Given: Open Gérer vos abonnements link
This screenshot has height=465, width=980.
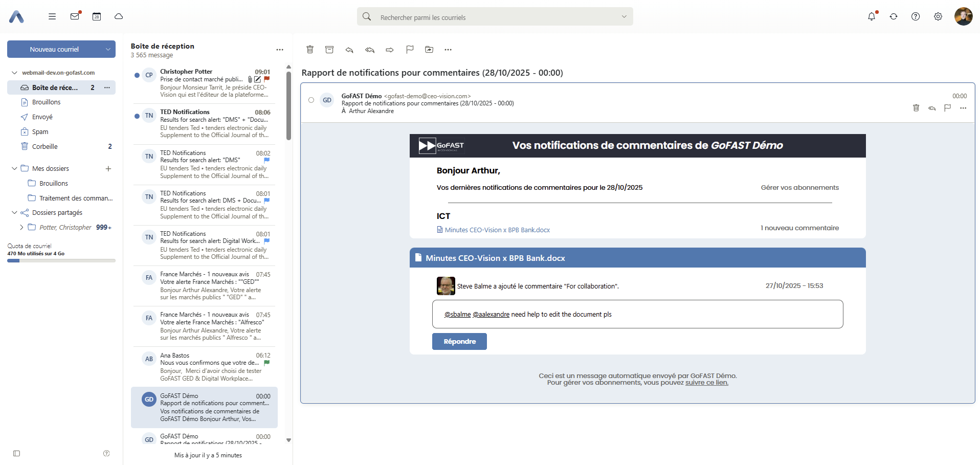Looking at the screenshot, I should (x=799, y=187).
